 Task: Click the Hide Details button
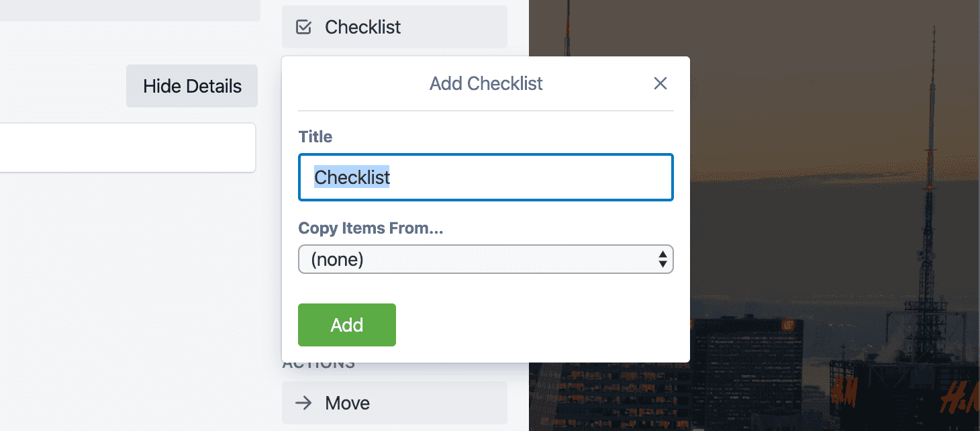coord(192,86)
